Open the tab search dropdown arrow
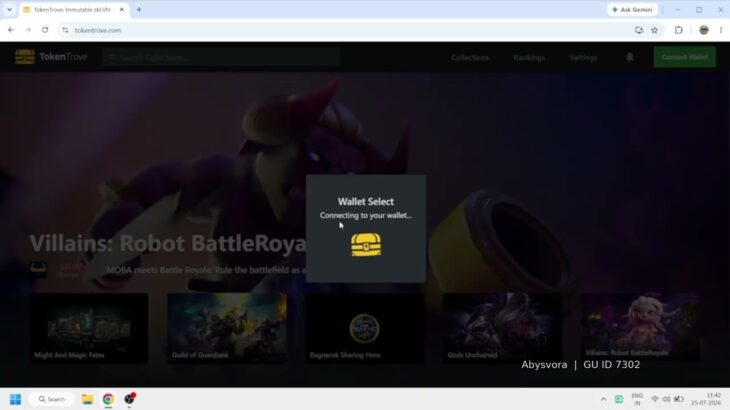The width and height of the screenshot is (730, 410). pos(9,9)
